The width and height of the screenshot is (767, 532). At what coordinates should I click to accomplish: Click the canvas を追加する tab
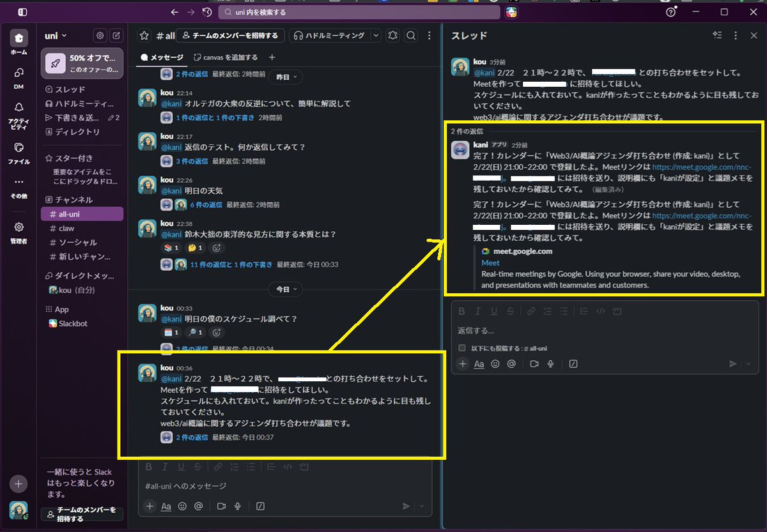click(225, 57)
